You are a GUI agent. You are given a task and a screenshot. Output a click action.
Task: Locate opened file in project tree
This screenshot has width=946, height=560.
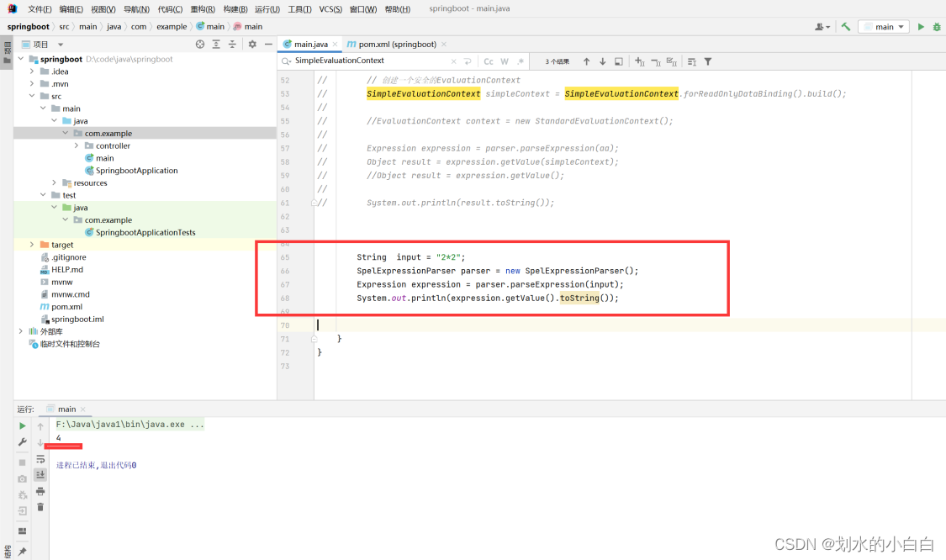200,44
